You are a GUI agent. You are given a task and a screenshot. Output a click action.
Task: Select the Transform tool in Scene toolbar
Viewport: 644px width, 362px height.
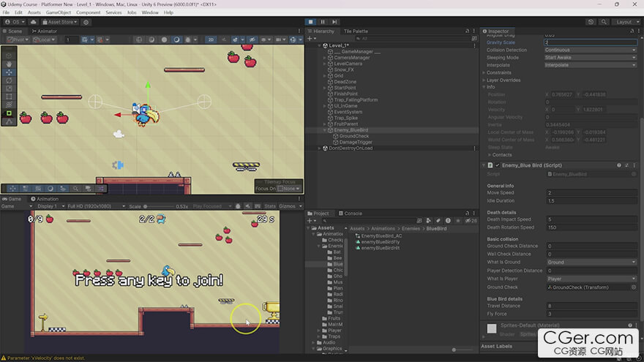[x=9, y=105]
